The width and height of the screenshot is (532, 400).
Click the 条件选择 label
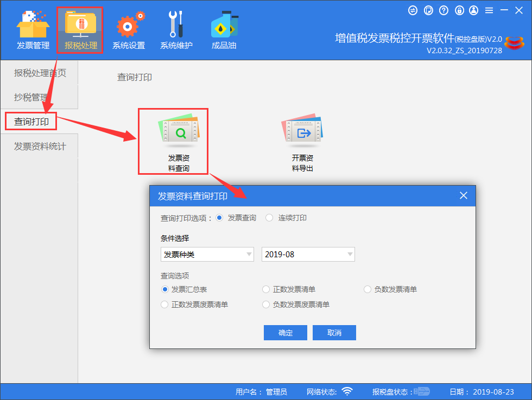click(x=175, y=238)
